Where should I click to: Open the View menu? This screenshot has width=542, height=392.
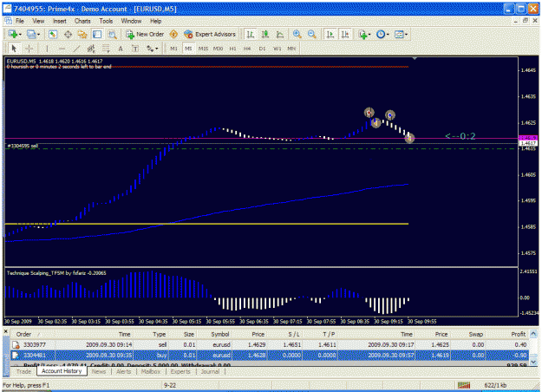click(38, 21)
